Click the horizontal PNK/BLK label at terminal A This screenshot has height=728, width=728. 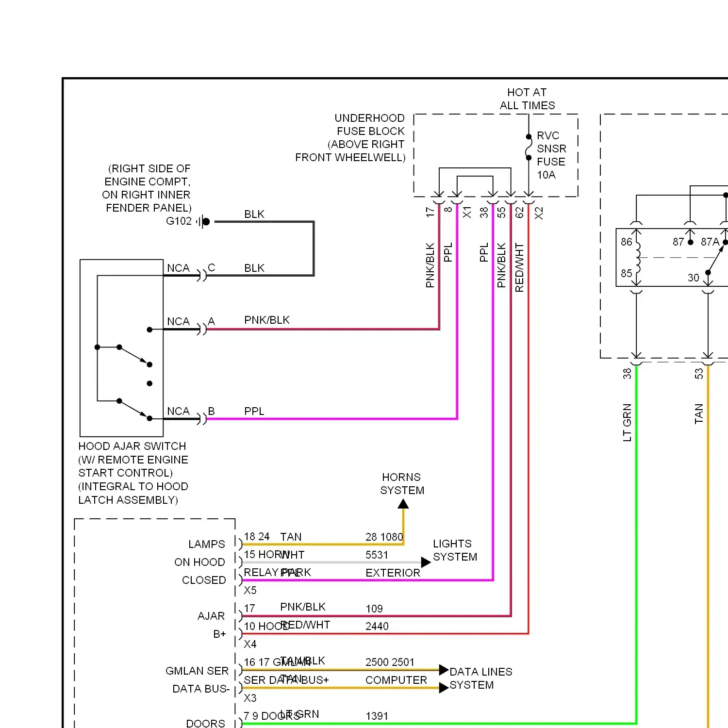click(x=267, y=320)
